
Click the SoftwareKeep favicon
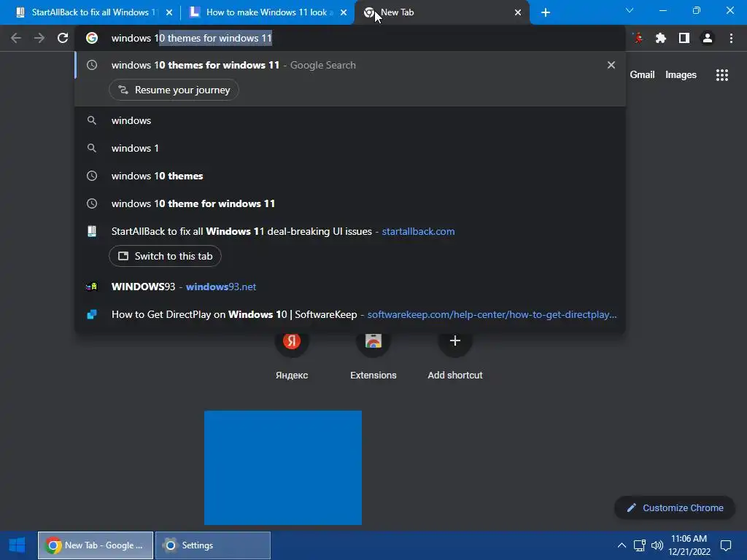[92, 314]
